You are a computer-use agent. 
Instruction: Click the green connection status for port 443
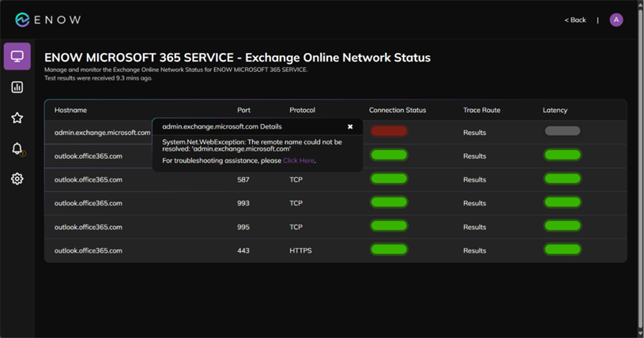389,250
